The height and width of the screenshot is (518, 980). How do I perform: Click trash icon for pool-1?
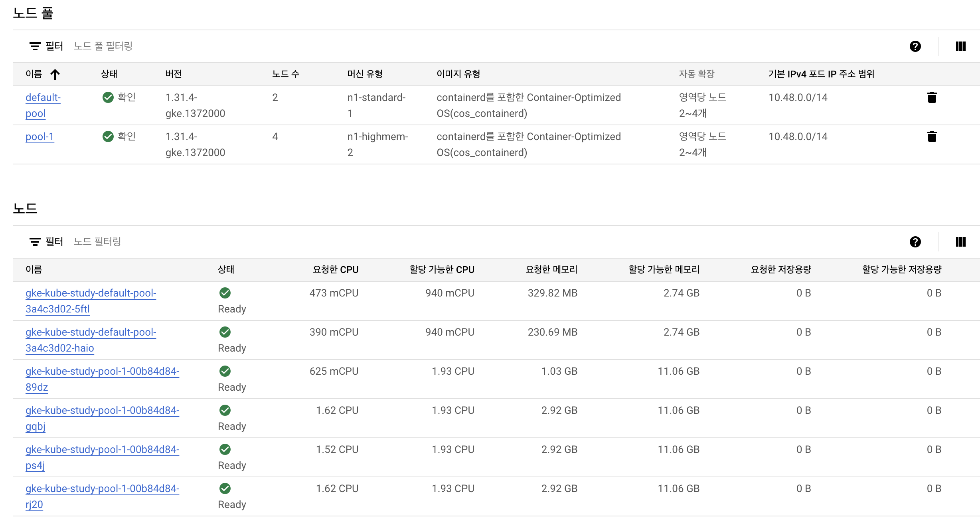coord(932,136)
